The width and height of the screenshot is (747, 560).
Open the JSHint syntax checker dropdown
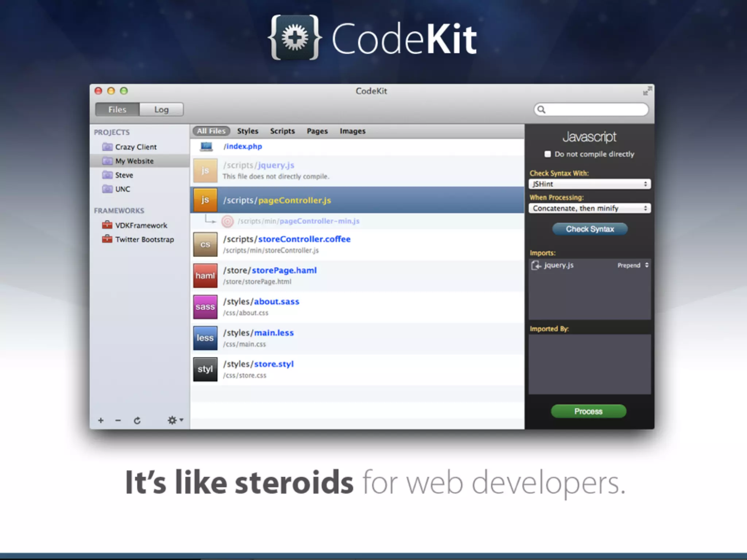tap(589, 184)
